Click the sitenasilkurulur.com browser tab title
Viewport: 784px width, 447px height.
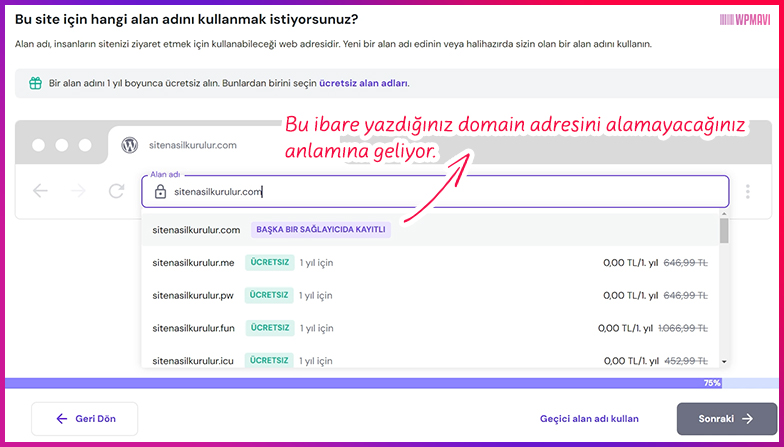tap(192, 145)
